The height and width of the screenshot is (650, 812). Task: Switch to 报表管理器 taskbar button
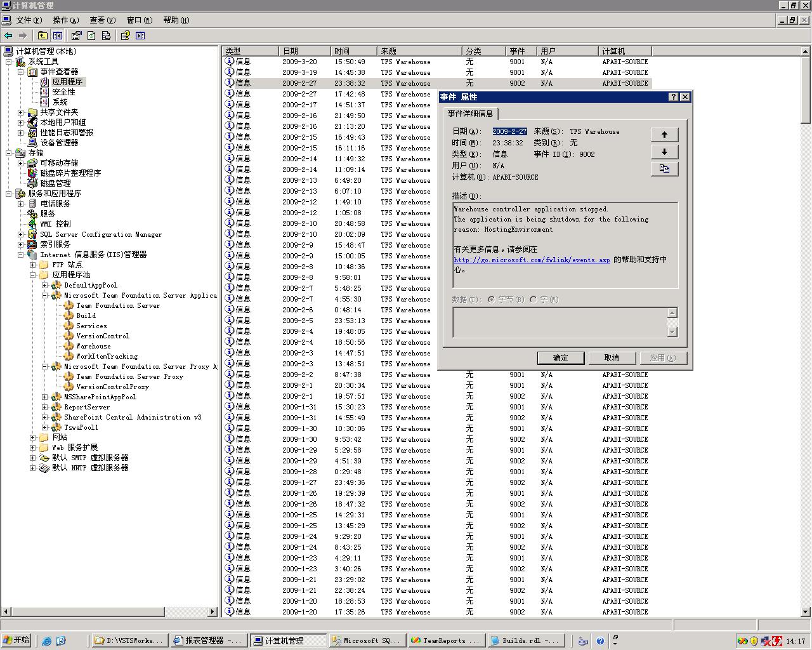[208, 641]
